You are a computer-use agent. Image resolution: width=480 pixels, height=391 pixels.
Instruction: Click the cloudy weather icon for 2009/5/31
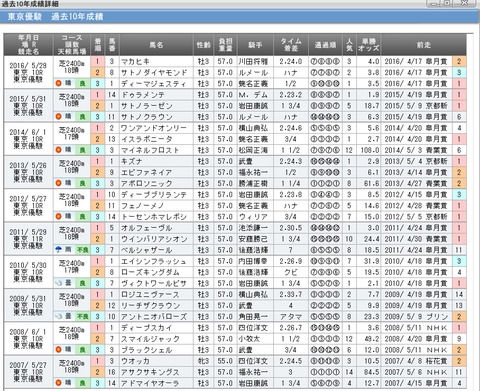[59, 316]
